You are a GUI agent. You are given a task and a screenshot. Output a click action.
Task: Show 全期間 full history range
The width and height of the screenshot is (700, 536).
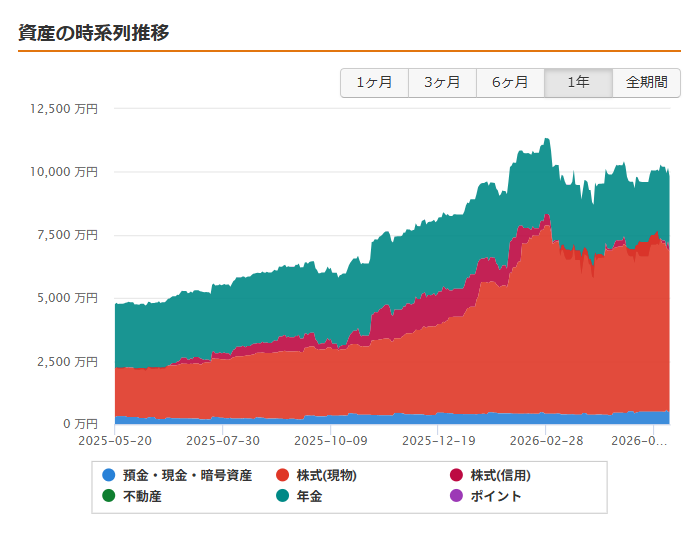tap(646, 83)
